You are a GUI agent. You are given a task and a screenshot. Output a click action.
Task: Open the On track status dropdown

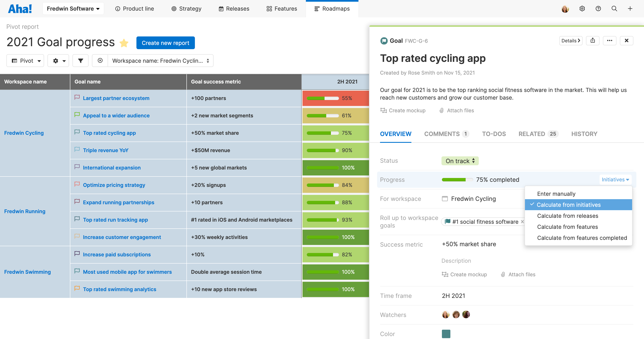(x=460, y=161)
